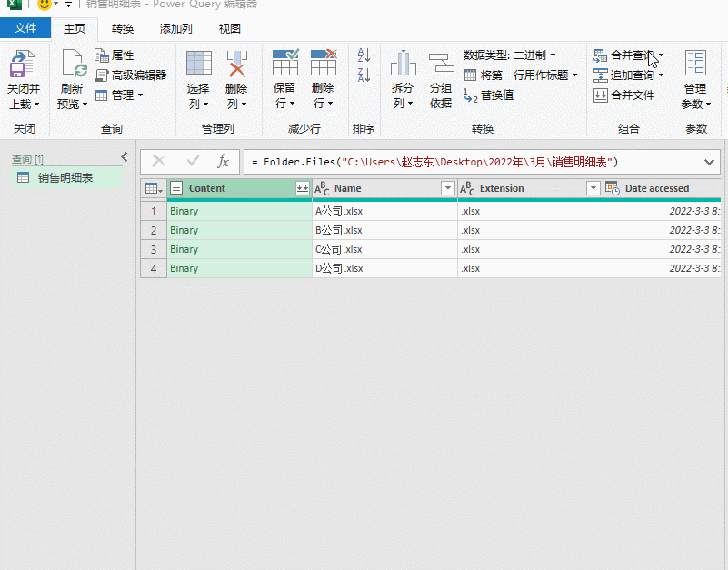Click the Binary cell for C公司.xlsx

pos(240,249)
